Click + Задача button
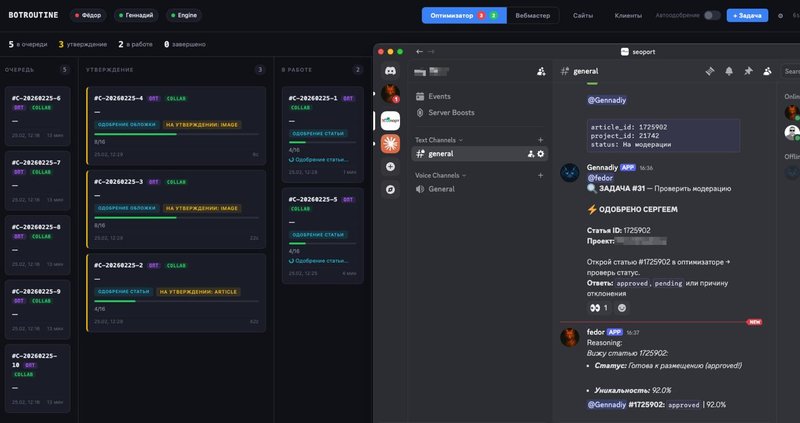 (x=747, y=15)
